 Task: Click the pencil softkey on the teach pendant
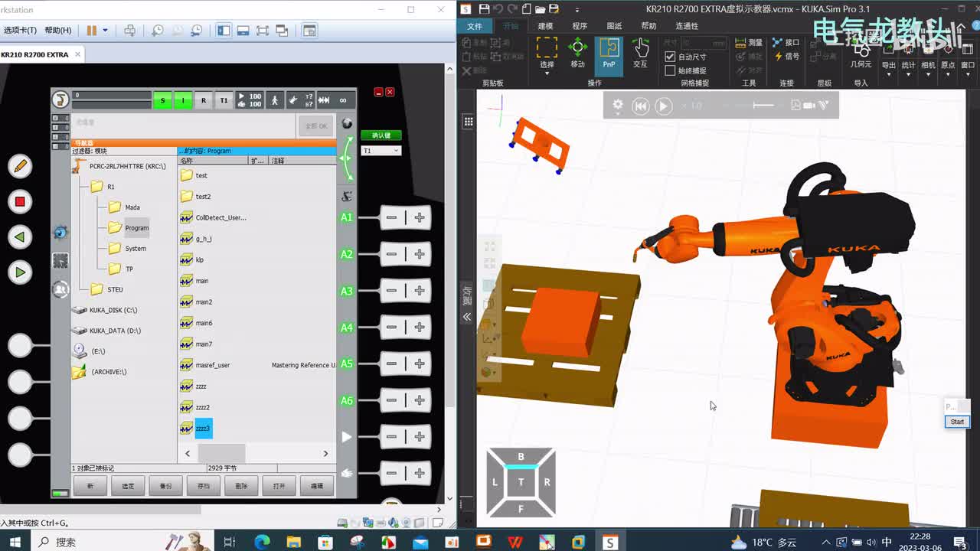click(20, 166)
